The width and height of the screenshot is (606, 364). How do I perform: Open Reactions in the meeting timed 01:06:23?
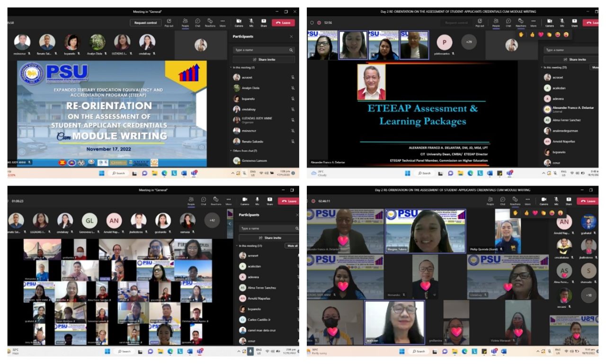(x=216, y=201)
